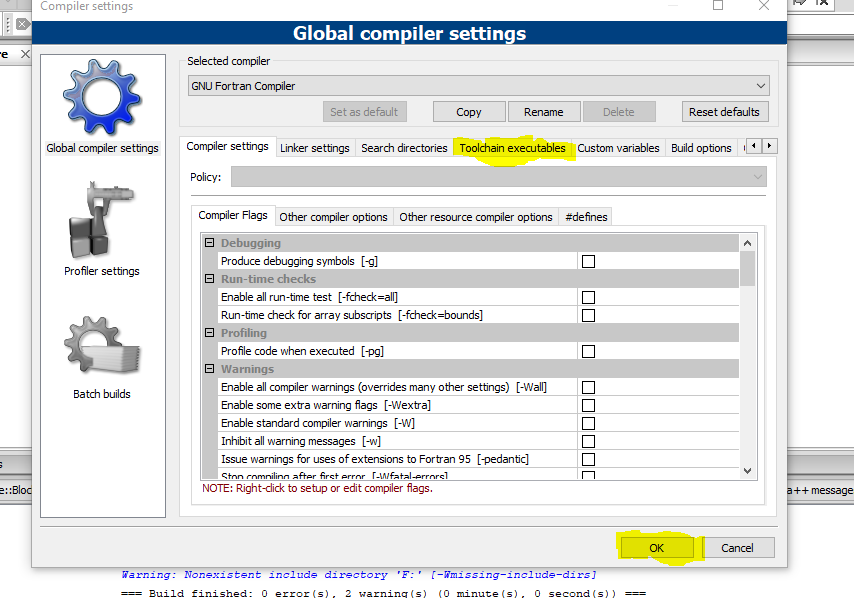854x598 pixels.
Task: Close the panel with the X icon at left edge
Action: click(x=25, y=54)
